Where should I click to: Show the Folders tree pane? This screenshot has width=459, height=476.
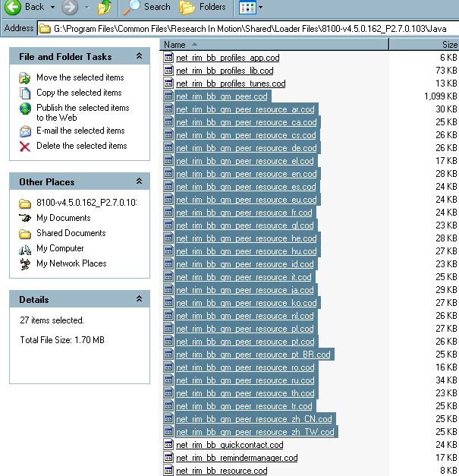(x=203, y=7)
